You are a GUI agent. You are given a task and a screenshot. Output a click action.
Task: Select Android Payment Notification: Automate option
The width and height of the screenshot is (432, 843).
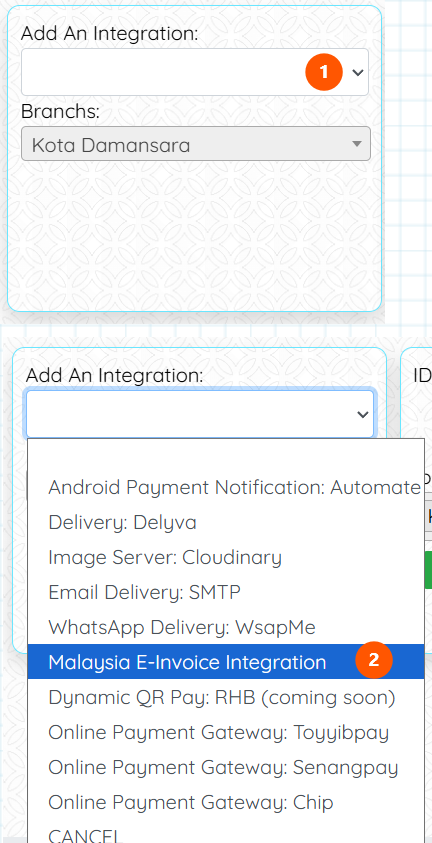pos(226,487)
